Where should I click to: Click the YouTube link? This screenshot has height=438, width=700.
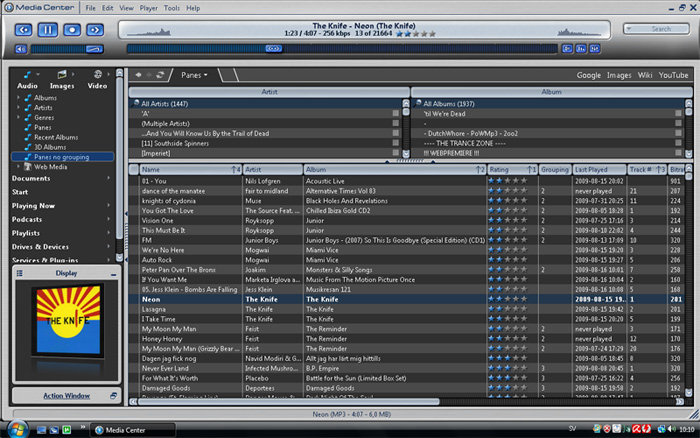coord(673,75)
